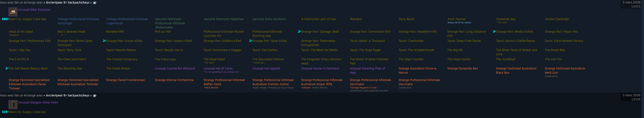Select Taunt: Deep Fried Desire

464,41
